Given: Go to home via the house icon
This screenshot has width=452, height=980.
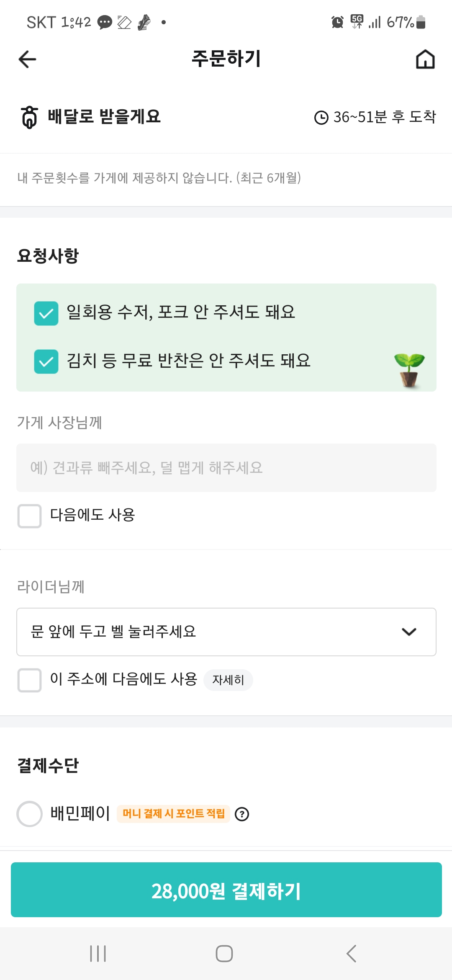Looking at the screenshot, I should 425,59.
